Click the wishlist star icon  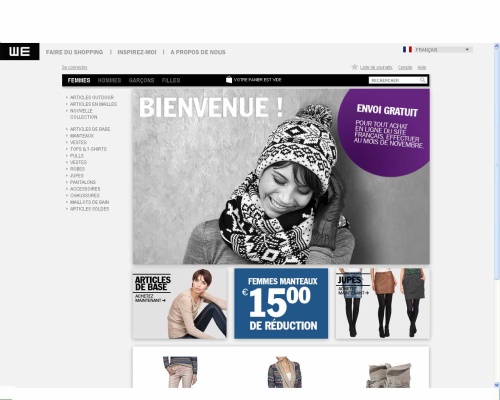(x=354, y=67)
